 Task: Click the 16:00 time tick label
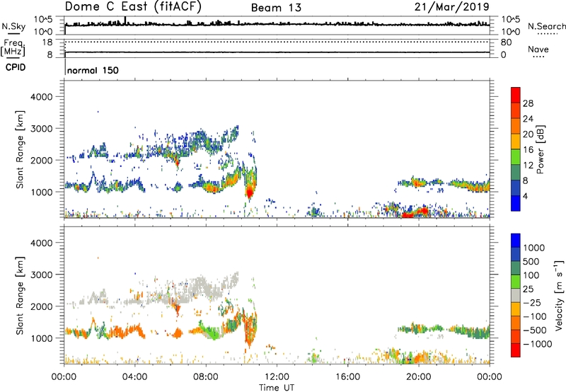347,377
